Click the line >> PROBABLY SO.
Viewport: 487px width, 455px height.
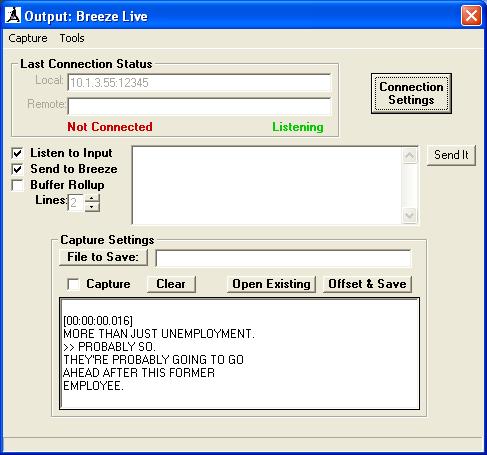pos(109,347)
